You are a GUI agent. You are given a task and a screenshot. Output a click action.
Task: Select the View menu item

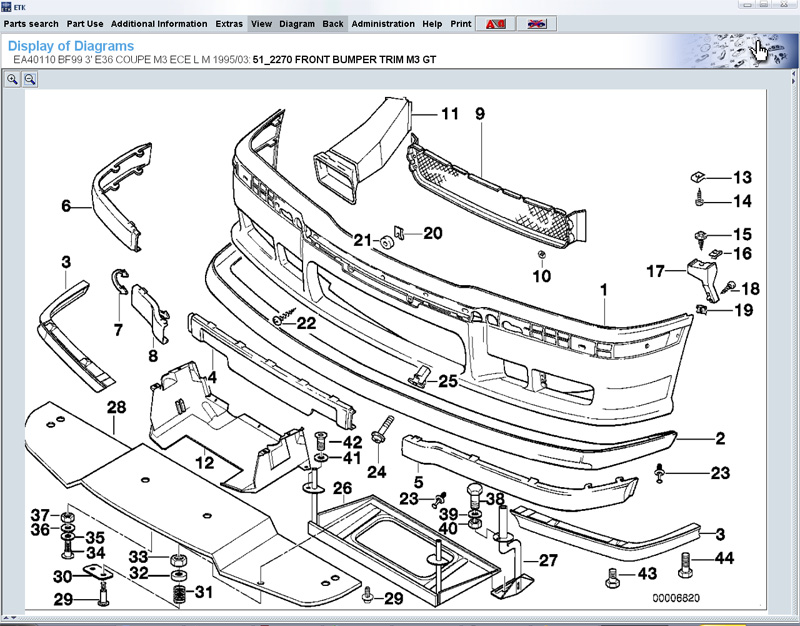click(261, 23)
